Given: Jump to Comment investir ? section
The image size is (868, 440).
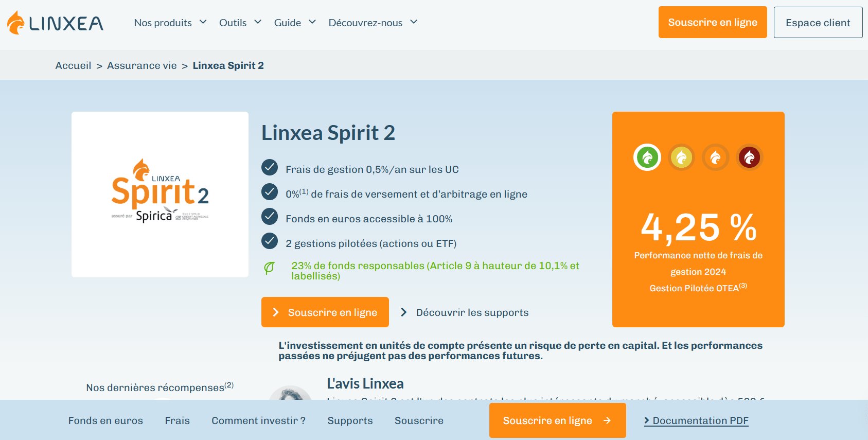Looking at the screenshot, I should (259, 420).
